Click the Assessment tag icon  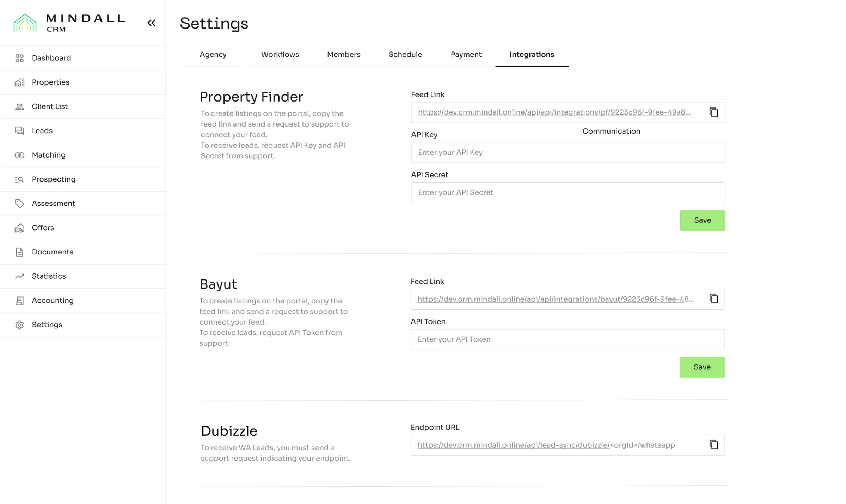tap(20, 204)
